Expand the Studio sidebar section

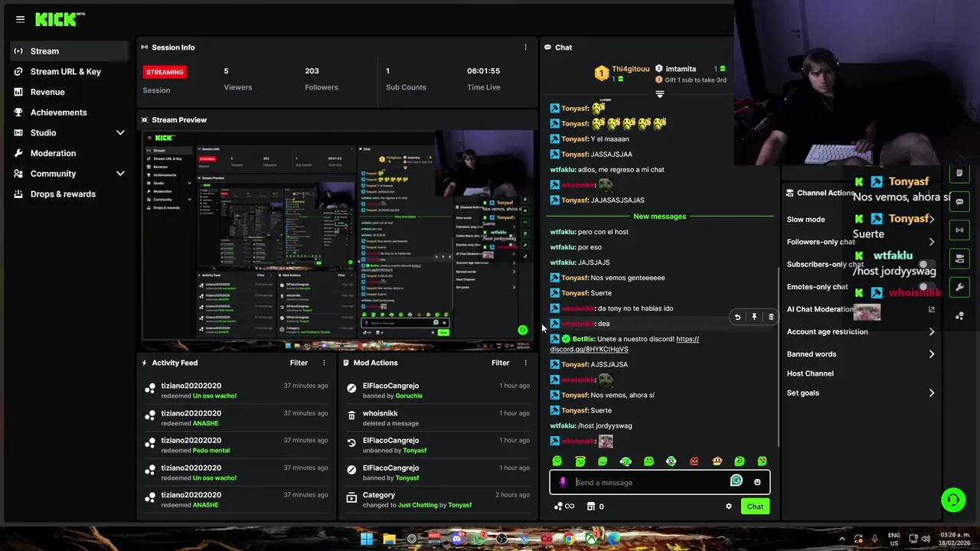point(120,132)
